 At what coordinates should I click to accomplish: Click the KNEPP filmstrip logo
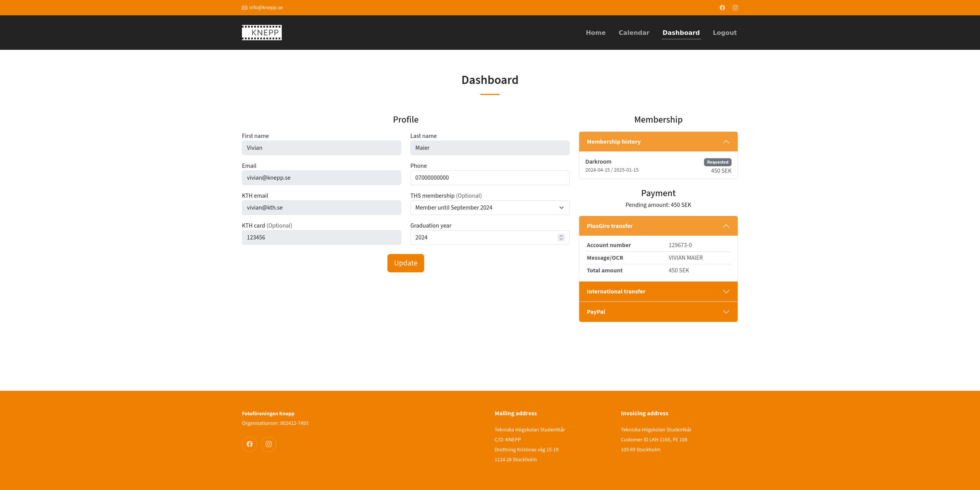(x=262, y=33)
